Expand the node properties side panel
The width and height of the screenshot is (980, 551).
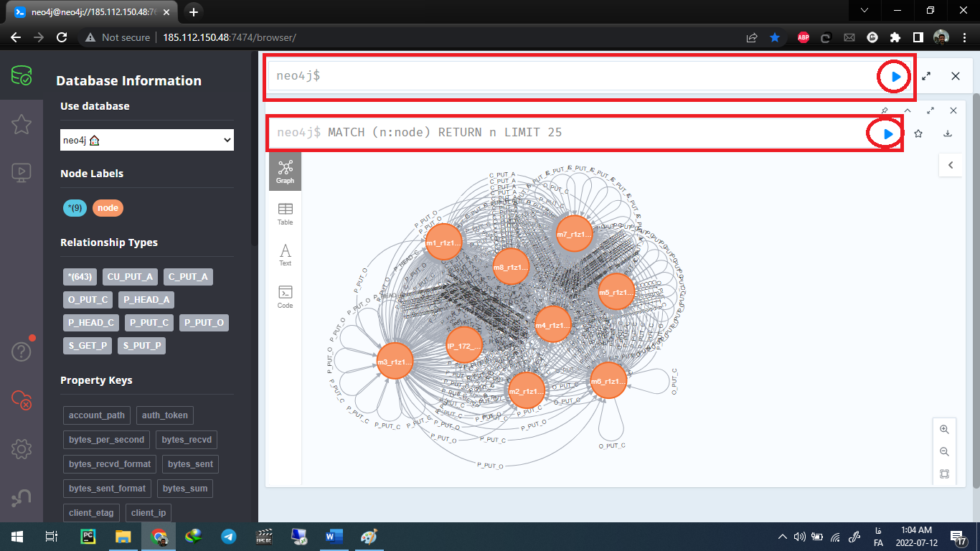click(951, 165)
